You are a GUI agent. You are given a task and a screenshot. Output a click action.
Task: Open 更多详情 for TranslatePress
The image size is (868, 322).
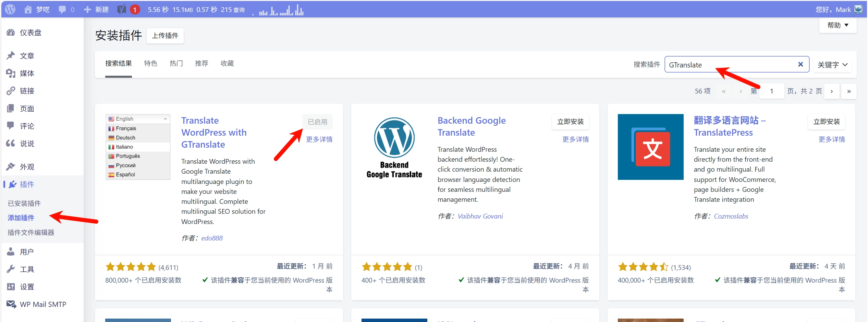pyautogui.click(x=832, y=139)
